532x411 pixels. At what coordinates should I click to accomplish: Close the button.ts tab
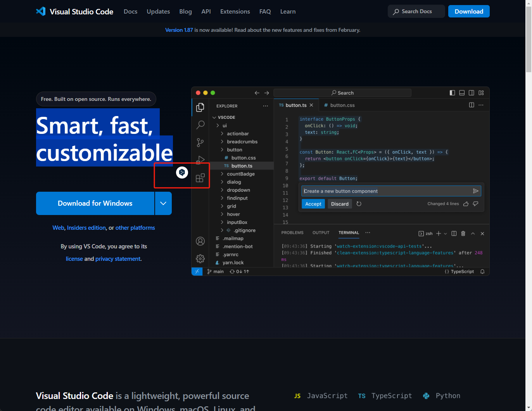[x=311, y=105]
